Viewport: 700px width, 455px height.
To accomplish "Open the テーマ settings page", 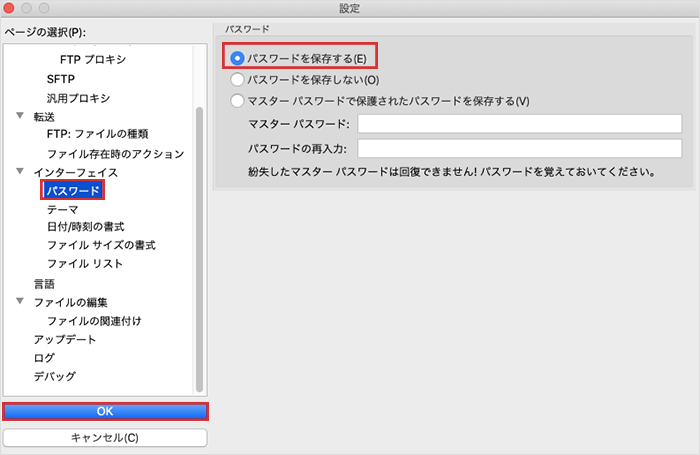I will point(62,209).
